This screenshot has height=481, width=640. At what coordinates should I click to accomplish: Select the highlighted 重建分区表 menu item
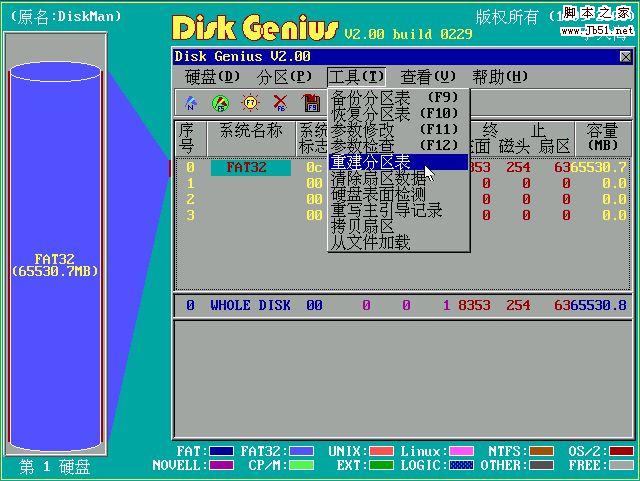pos(396,162)
